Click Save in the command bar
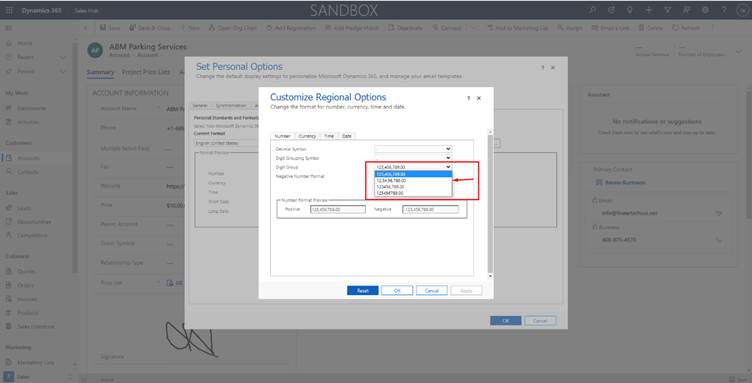 point(110,28)
